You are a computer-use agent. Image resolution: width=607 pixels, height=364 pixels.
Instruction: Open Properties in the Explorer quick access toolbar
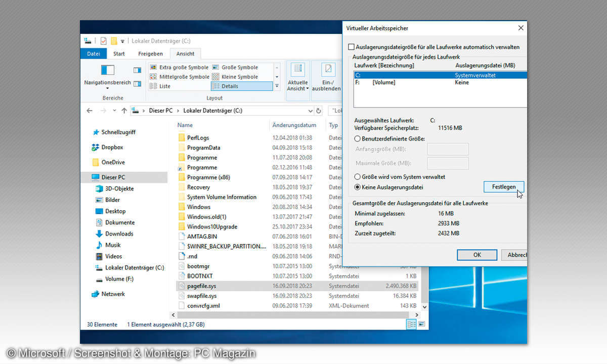coord(104,41)
